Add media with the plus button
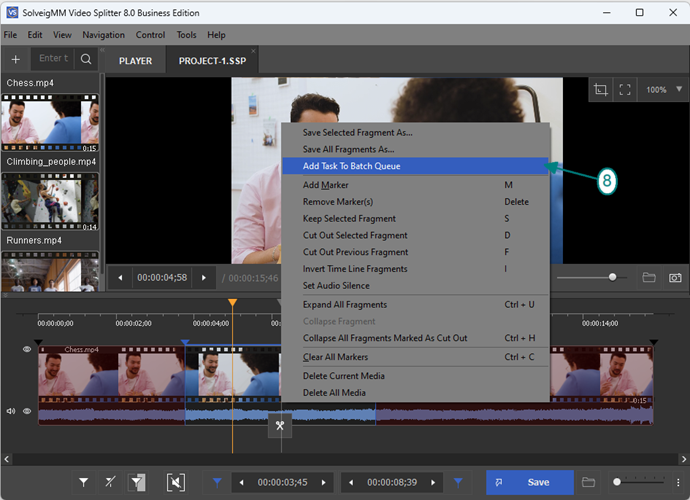Image resolution: width=690 pixels, height=500 pixels. (15, 59)
